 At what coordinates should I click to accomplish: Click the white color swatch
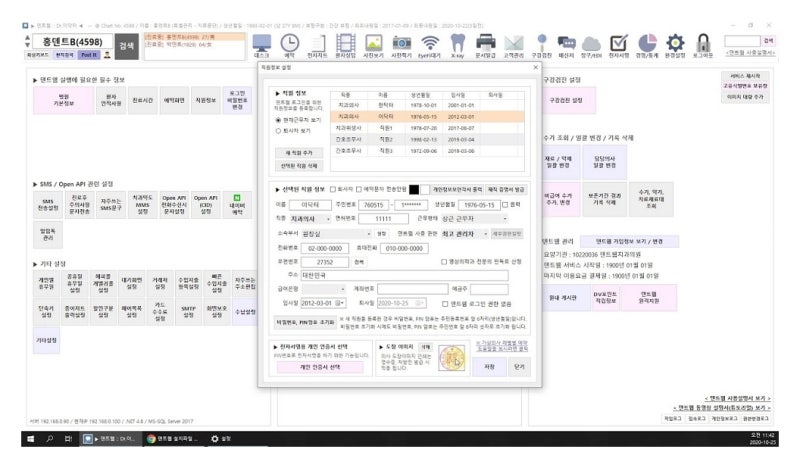(x=424, y=189)
